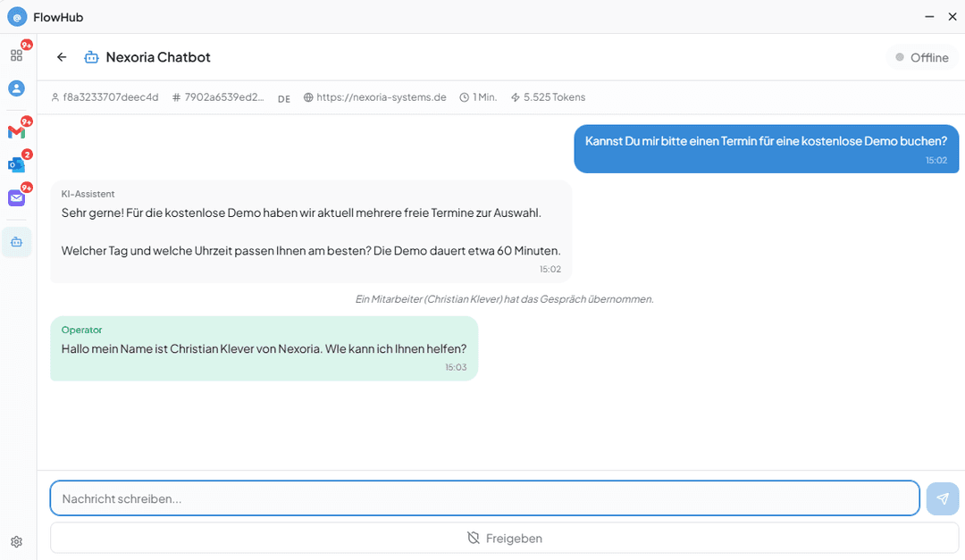Open the purple mail app in sidebar
This screenshot has height=560, width=965.
point(16,197)
